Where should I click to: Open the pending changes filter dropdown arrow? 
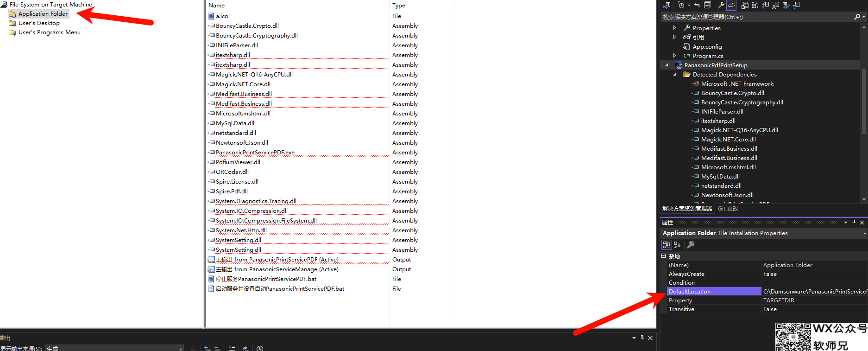[689, 5]
